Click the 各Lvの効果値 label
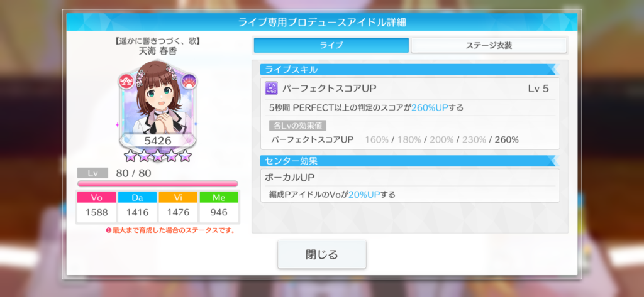Viewport: 644px width, 297px height. (297, 125)
